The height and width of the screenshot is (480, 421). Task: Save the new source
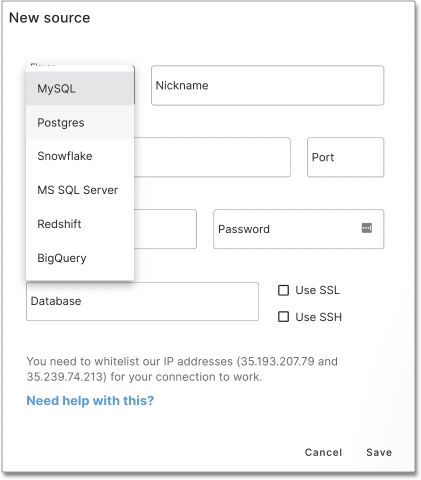click(x=379, y=452)
